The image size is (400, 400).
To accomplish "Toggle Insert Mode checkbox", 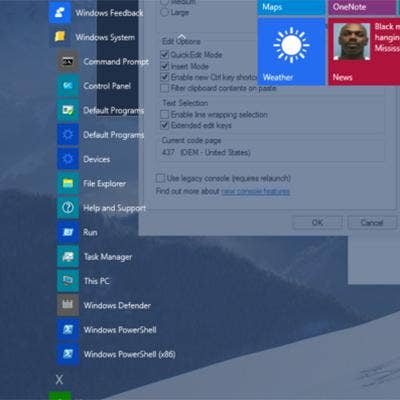I will [164, 66].
